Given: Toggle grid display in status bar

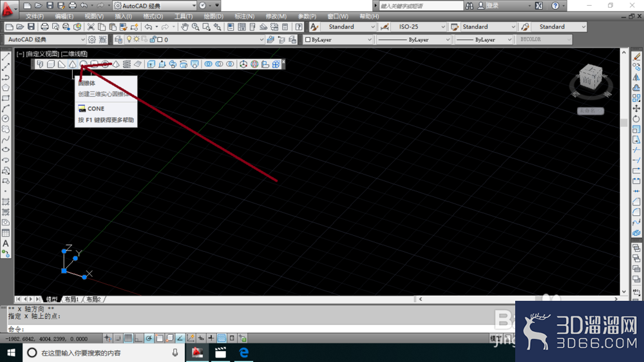Looking at the screenshot, I should coord(128,338).
